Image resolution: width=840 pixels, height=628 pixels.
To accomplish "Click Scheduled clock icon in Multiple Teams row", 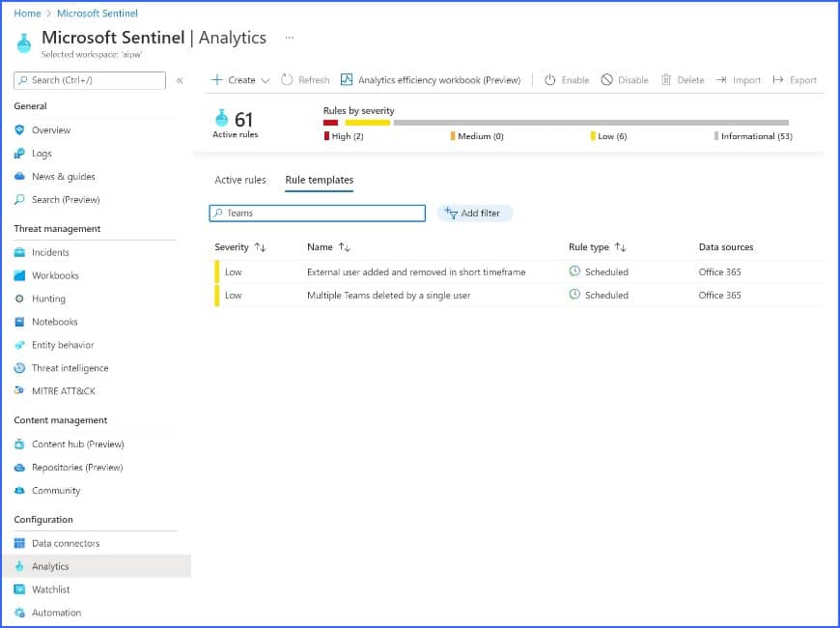I will (x=574, y=295).
